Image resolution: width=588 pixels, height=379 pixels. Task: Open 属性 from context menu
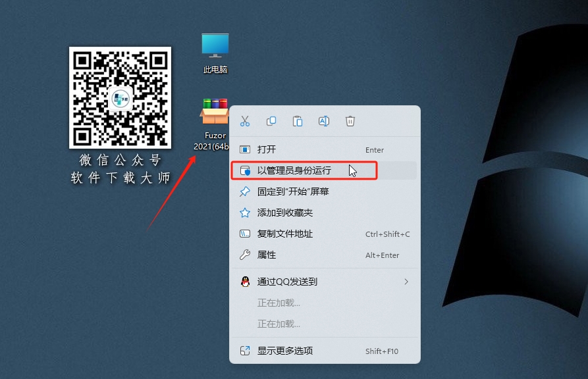pos(325,255)
